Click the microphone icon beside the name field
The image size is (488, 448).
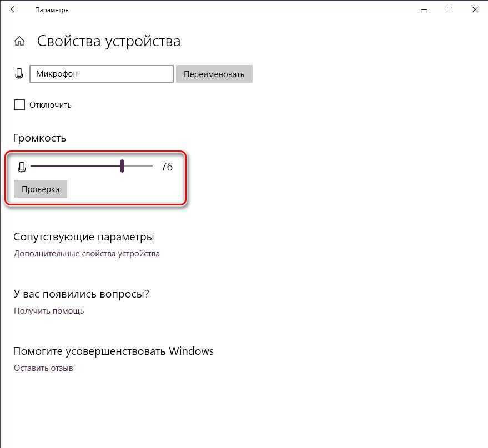19,74
